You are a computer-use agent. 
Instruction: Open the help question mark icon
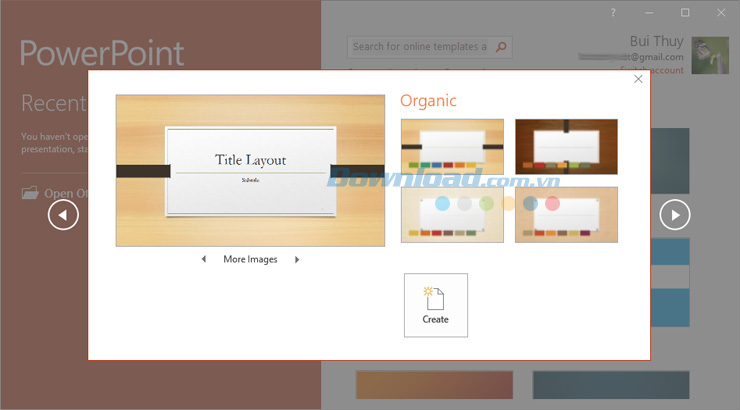(x=613, y=13)
